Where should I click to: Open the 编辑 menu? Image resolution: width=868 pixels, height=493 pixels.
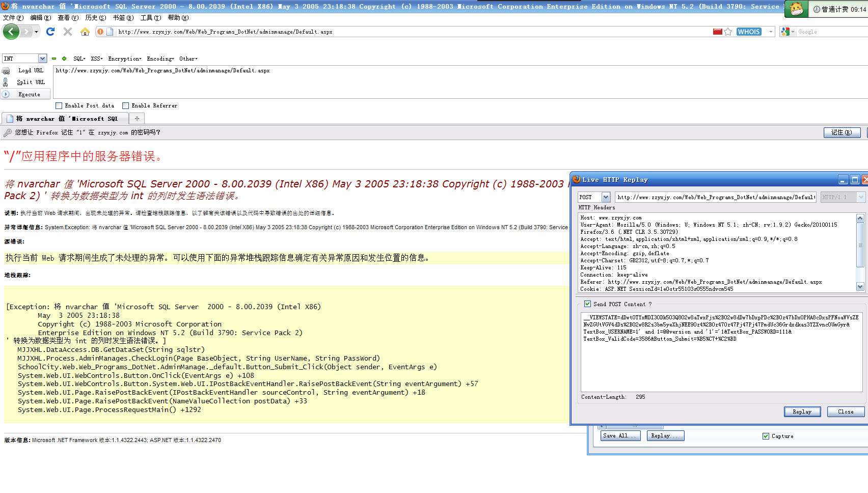pos(40,18)
